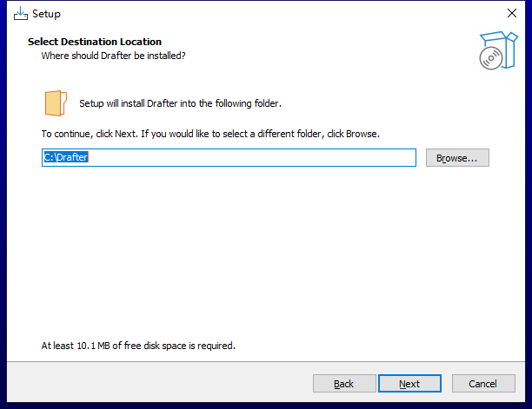Click the 'Where should Drafter be installed?' text
The height and width of the screenshot is (409, 532).
113,56
